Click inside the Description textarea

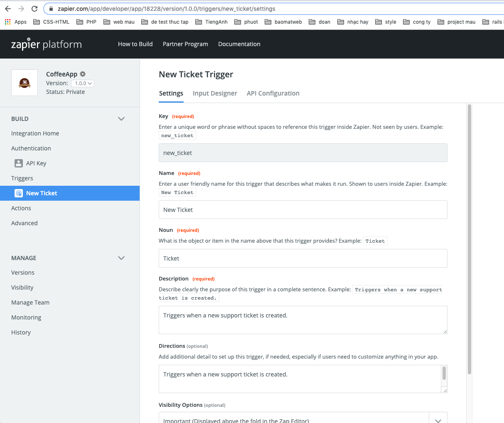[303, 320]
